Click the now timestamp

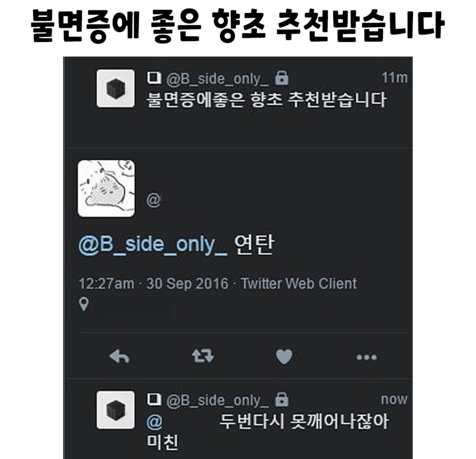click(394, 399)
